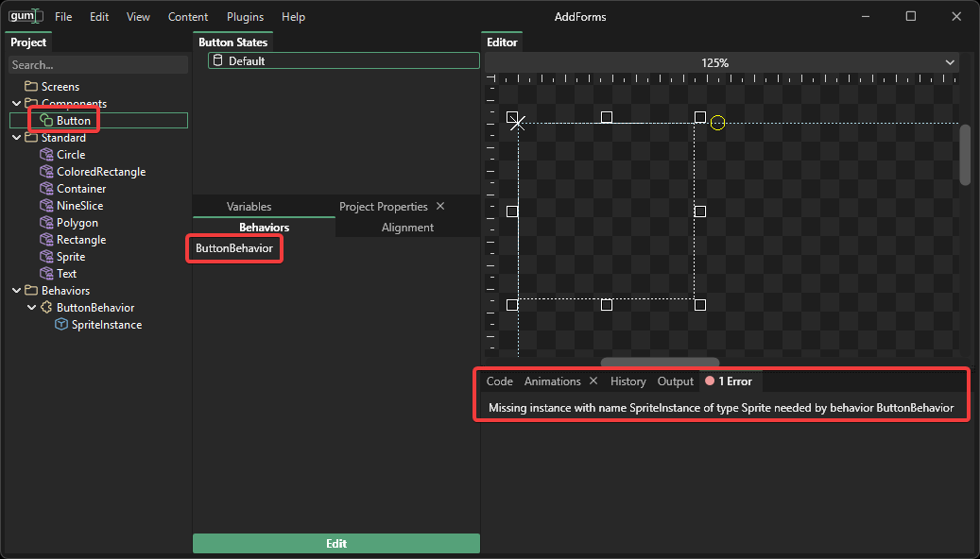
Task: Click the SpriteInstance cube icon
Action: 62,325
